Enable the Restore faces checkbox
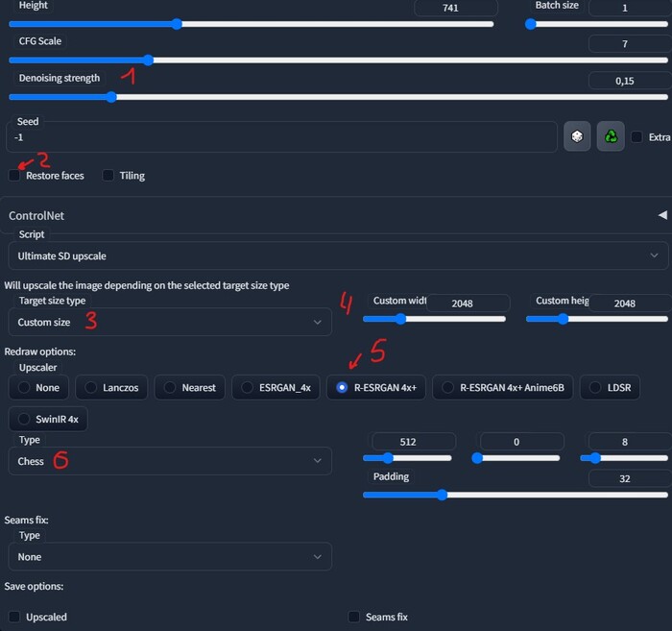 (14, 176)
